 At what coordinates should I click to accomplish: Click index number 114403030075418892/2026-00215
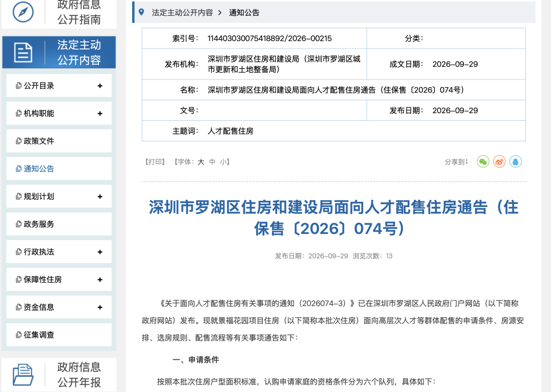[x=269, y=39]
